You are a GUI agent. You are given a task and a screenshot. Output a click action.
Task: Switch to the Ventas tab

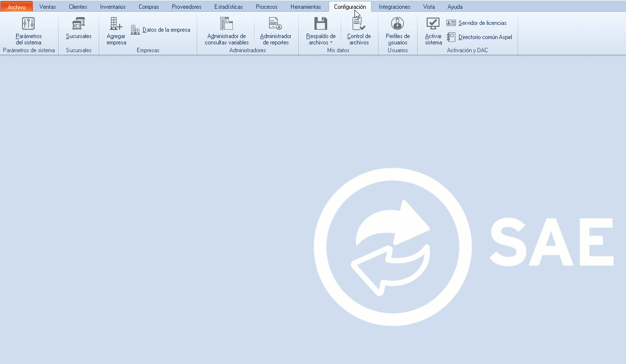(x=47, y=7)
